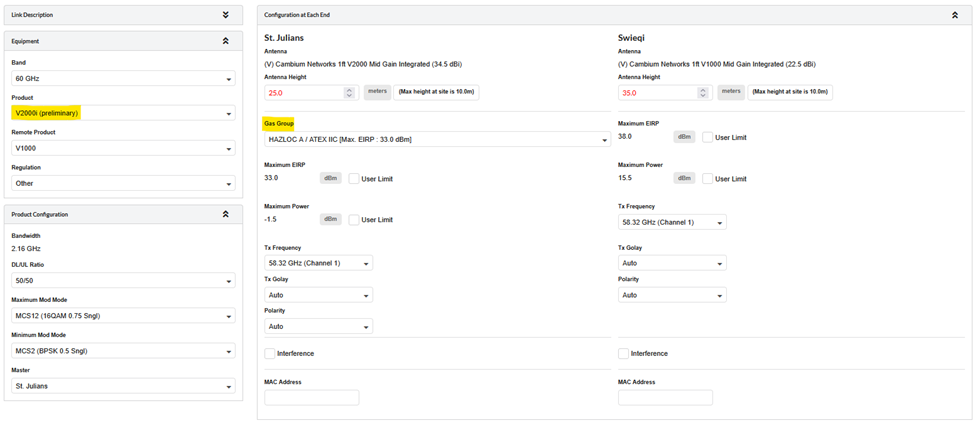Open the Product dropdown showing V2000i
The image size is (975, 423).
[123, 113]
